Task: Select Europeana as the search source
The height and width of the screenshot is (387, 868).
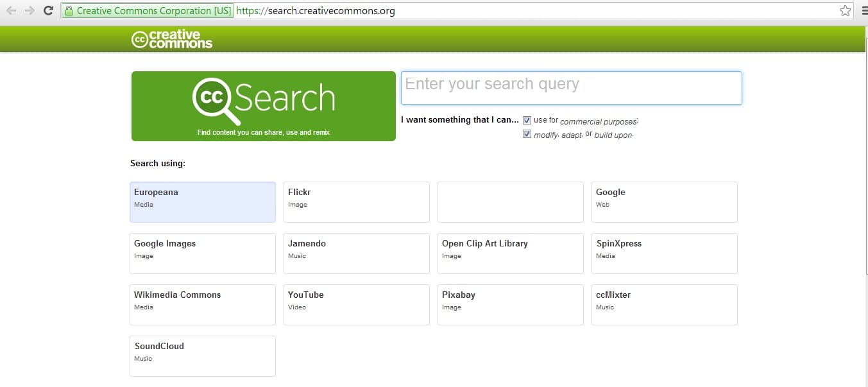Action: coord(203,202)
